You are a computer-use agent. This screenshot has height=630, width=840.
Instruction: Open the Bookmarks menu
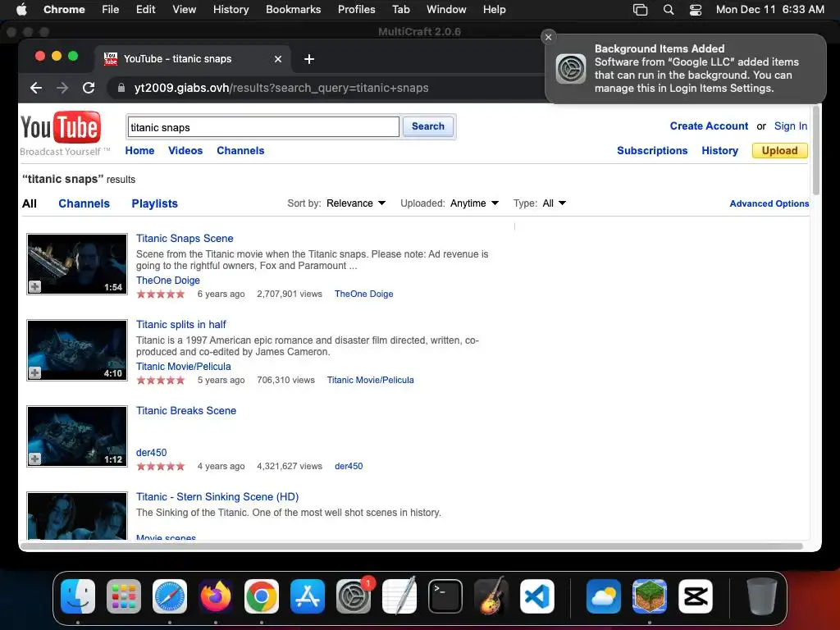coord(293,9)
